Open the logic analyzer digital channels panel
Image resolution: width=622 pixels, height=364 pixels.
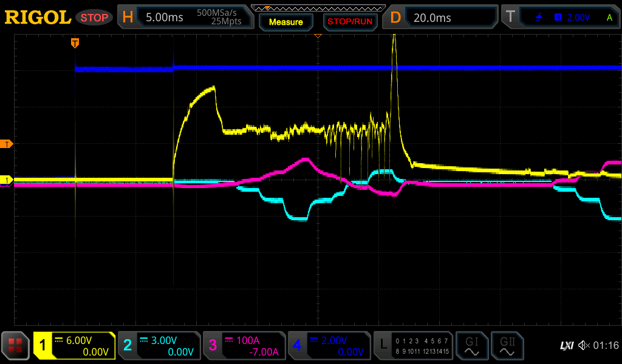pyautogui.click(x=413, y=346)
